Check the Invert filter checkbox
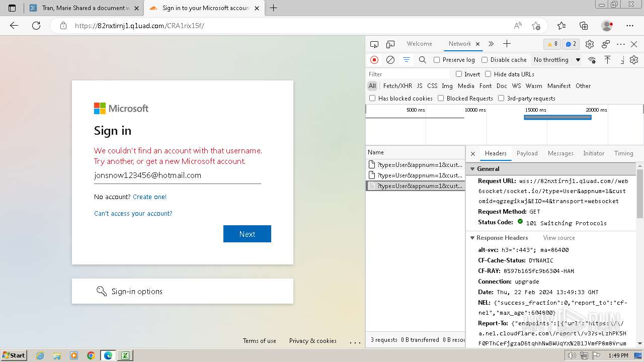 coord(458,74)
